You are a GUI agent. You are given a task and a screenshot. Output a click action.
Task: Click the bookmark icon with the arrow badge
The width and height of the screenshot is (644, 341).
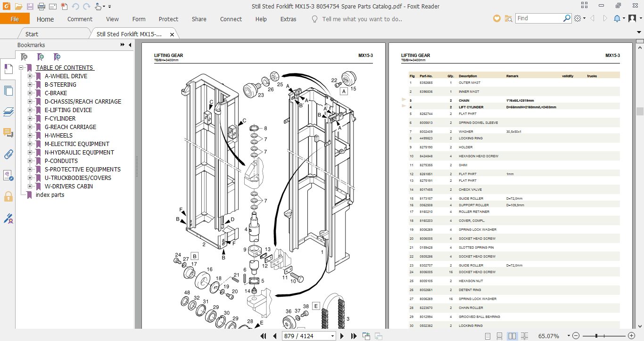point(57,57)
